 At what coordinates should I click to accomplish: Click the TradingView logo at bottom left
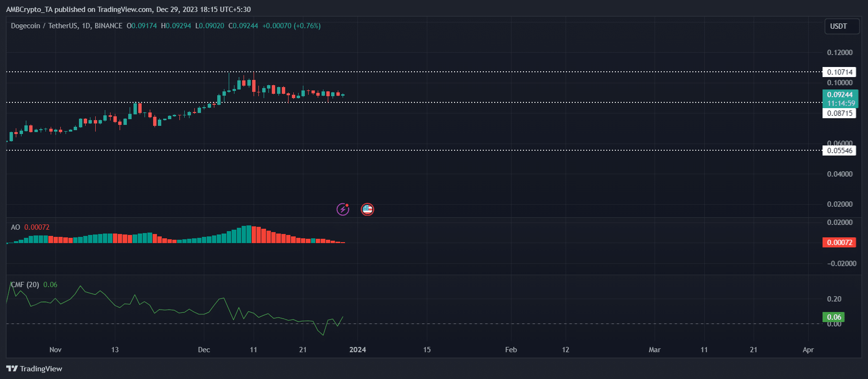click(34, 368)
